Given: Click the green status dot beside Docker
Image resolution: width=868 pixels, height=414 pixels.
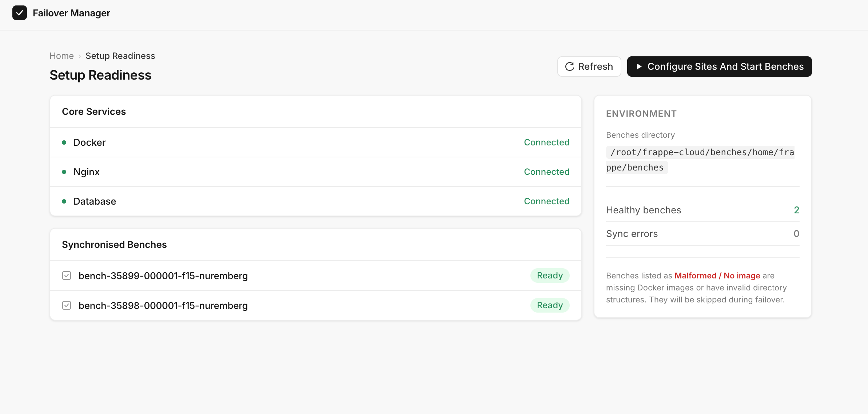Looking at the screenshot, I should [x=64, y=142].
